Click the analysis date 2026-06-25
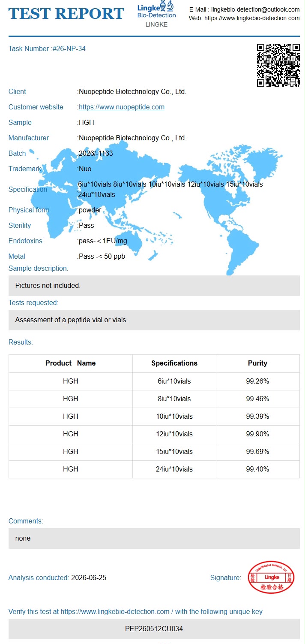Screen dimensions: 305x644 click(x=89, y=578)
